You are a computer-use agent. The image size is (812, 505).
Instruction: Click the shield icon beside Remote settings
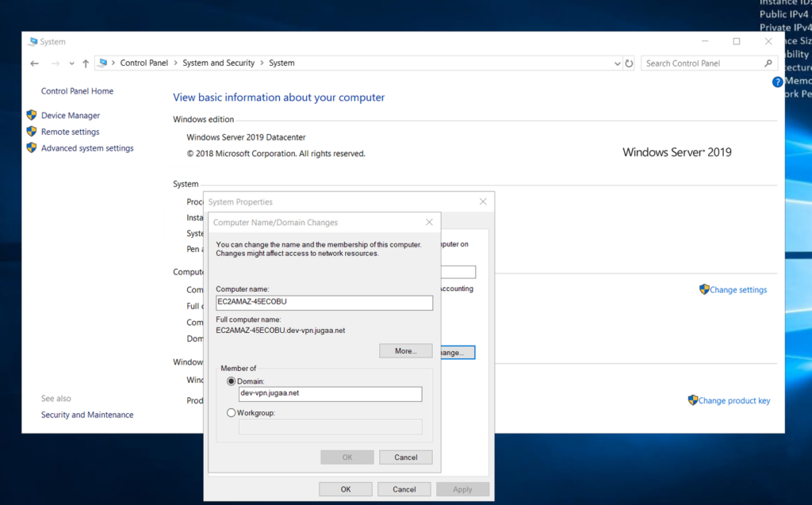click(32, 132)
